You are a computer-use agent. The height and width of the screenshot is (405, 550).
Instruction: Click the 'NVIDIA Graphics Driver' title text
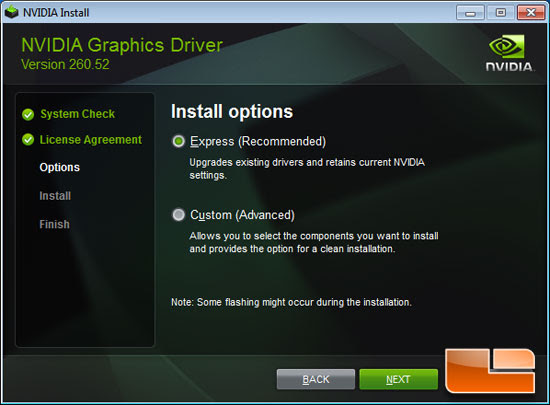click(122, 45)
